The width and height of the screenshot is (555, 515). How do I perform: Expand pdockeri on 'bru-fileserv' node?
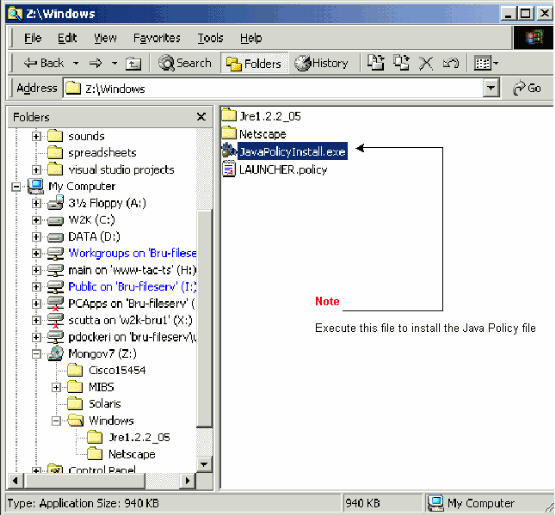coord(36,337)
